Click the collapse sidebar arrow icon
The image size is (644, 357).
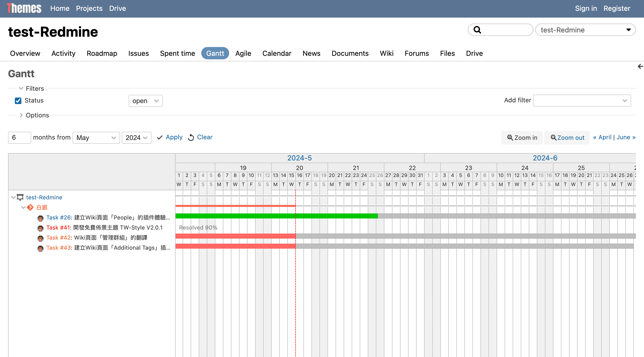point(640,66)
